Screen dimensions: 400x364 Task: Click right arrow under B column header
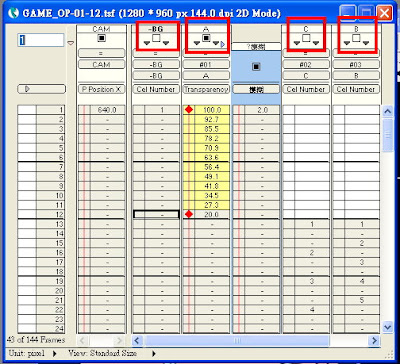366,43
